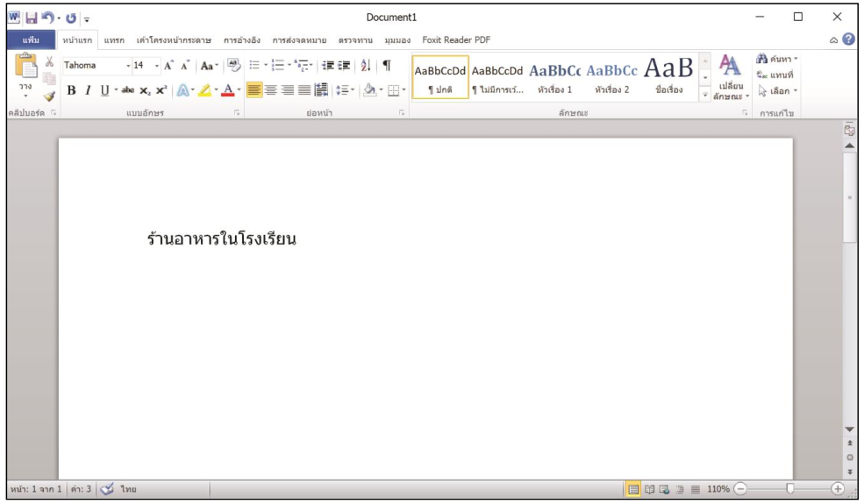Click the แทนที่ (Replace) button

775,75
